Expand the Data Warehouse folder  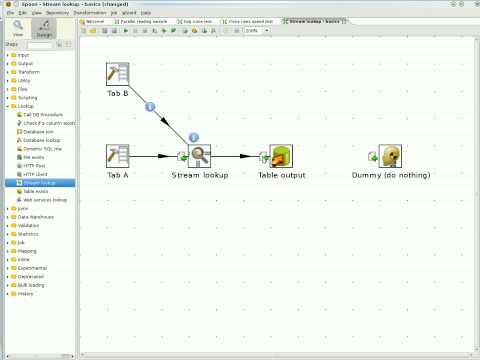click(7, 217)
